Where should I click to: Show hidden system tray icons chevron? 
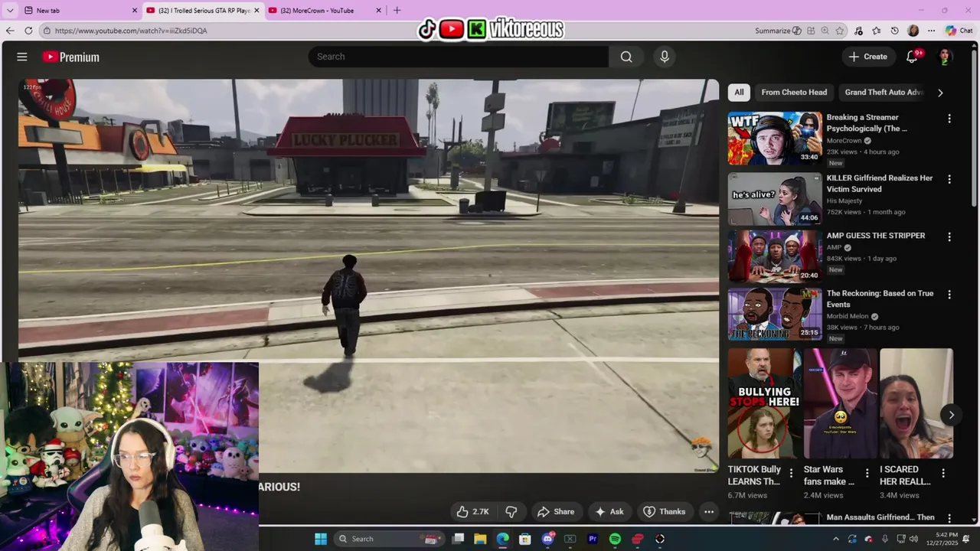[836, 539]
